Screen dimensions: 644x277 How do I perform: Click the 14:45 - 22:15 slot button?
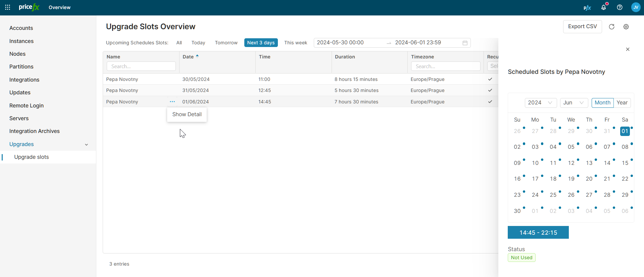pos(538,233)
